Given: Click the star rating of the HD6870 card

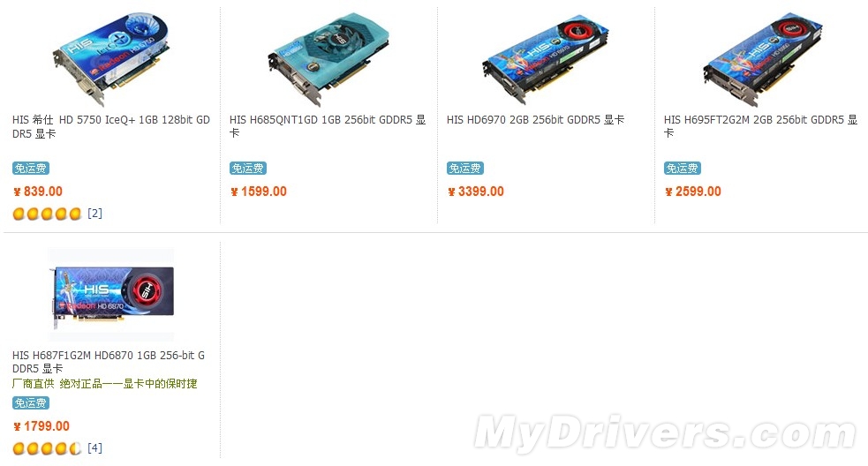Looking at the screenshot, I should tap(47, 448).
